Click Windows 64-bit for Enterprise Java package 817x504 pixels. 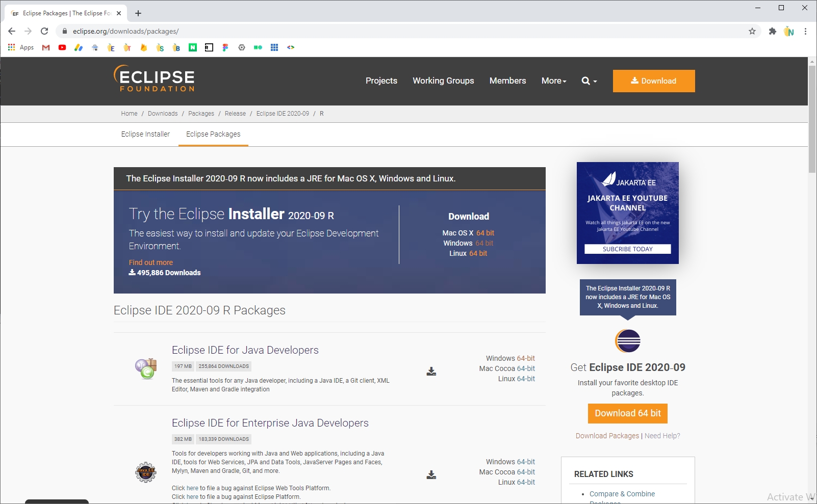(526, 462)
